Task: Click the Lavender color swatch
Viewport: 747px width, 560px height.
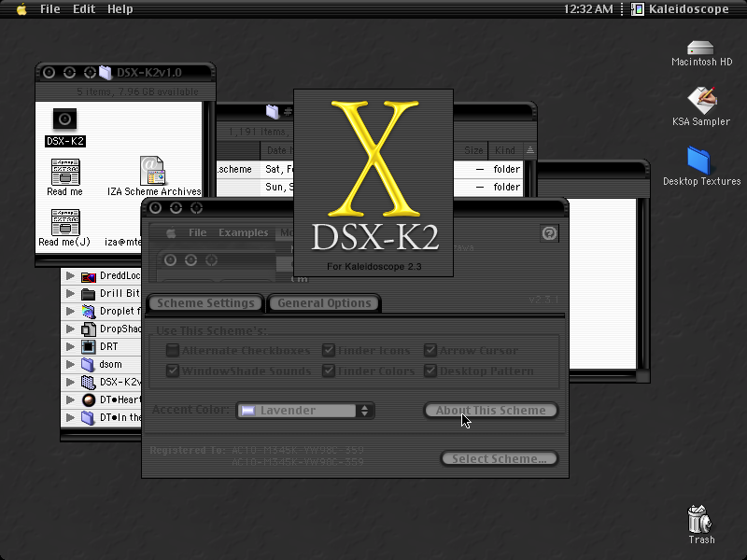Action: [248, 411]
